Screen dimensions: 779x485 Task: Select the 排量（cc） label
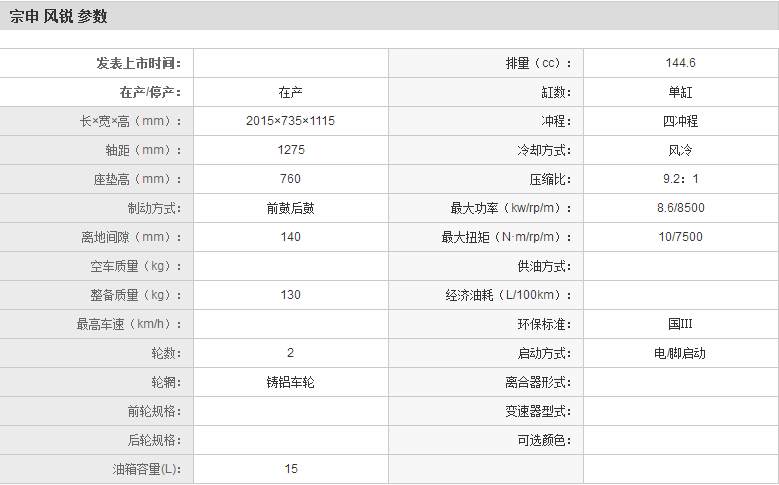click(x=539, y=63)
